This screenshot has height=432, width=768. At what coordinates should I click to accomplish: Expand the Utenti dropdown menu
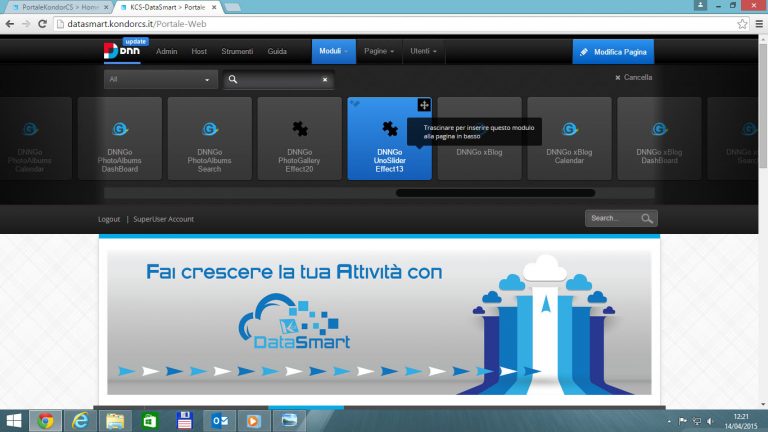click(424, 51)
